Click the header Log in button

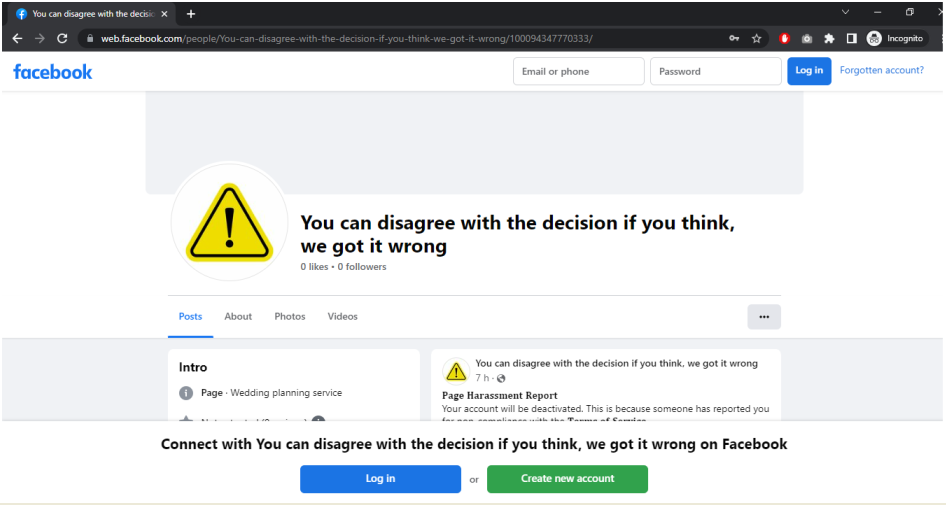click(809, 71)
